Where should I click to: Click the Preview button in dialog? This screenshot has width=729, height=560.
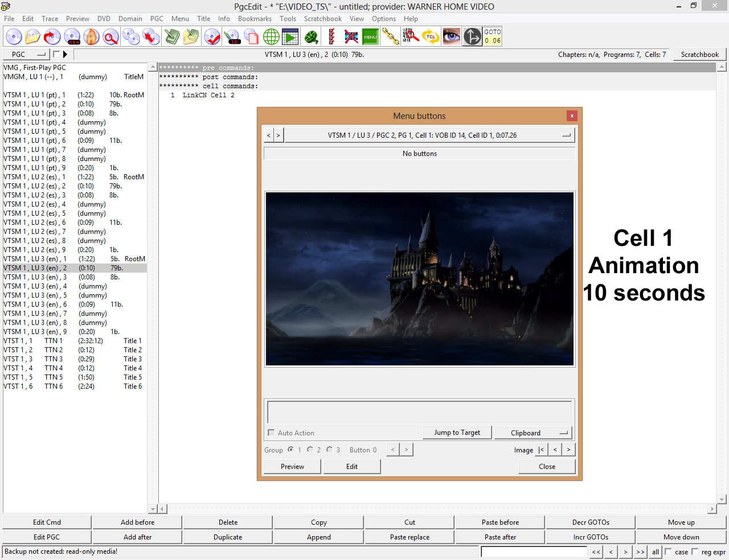pos(292,467)
